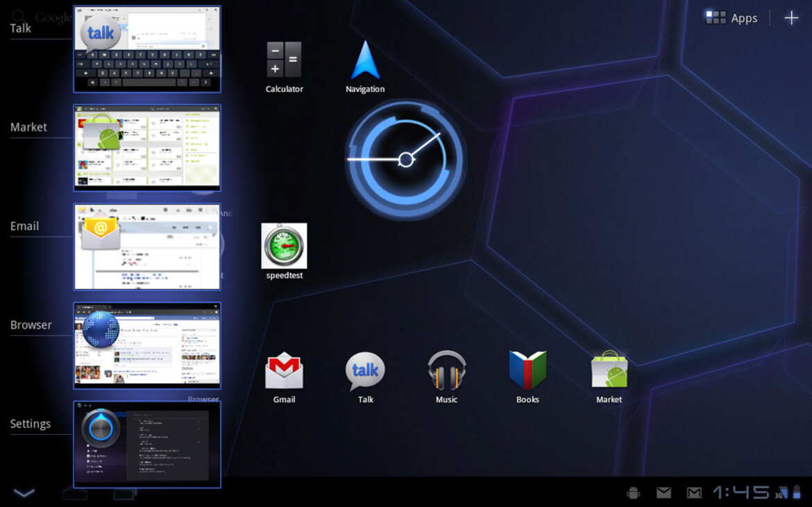
Task: Switch to Browser recent app thumbnail
Action: click(x=147, y=345)
